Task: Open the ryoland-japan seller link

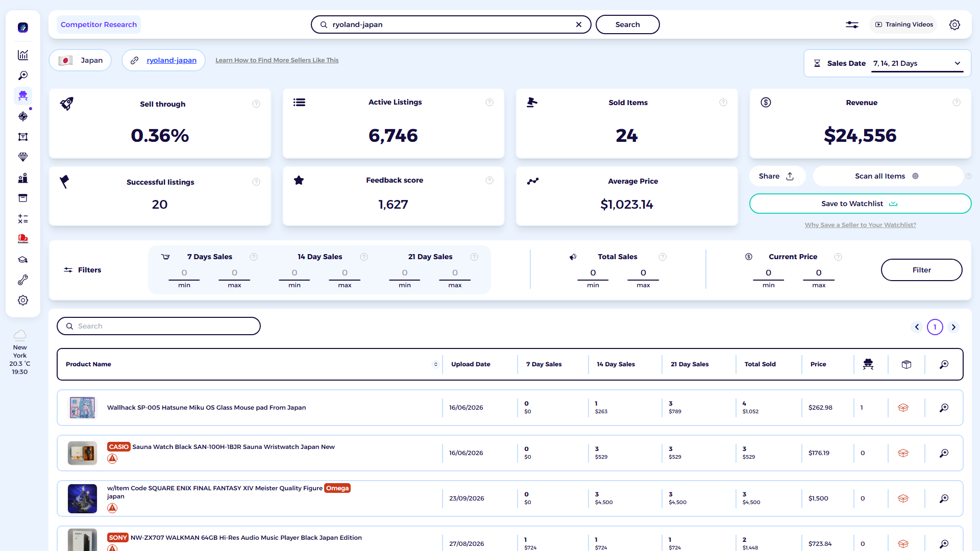Action: (171, 60)
